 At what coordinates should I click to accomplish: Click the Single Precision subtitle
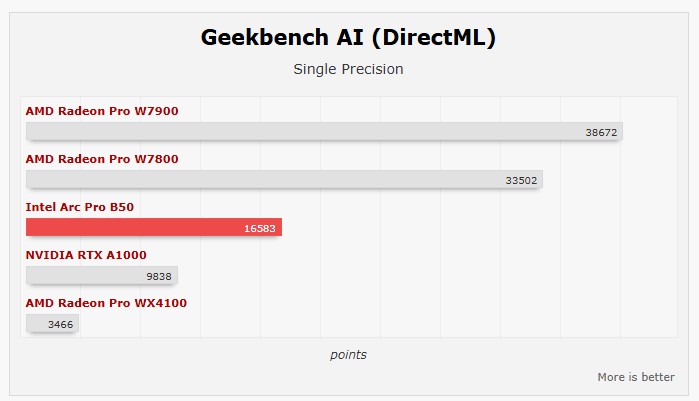pyautogui.click(x=348, y=69)
